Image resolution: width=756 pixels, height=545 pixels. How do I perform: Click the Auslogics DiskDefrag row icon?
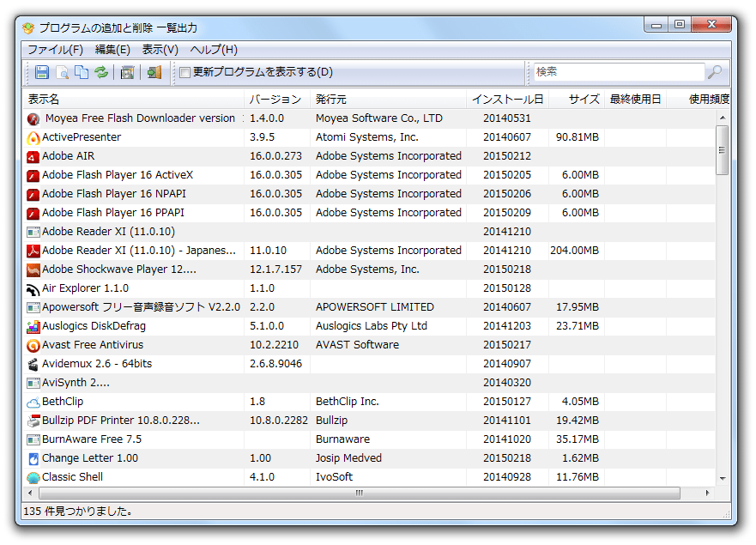click(33, 326)
